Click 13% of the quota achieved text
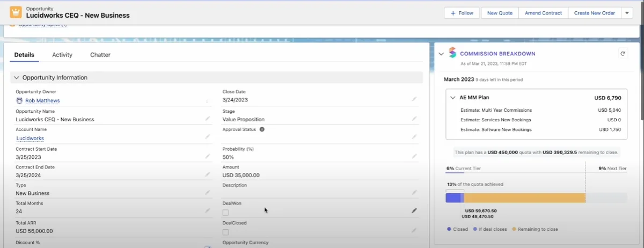This screenshot has height=248, width=644. [x=475, y=184]
